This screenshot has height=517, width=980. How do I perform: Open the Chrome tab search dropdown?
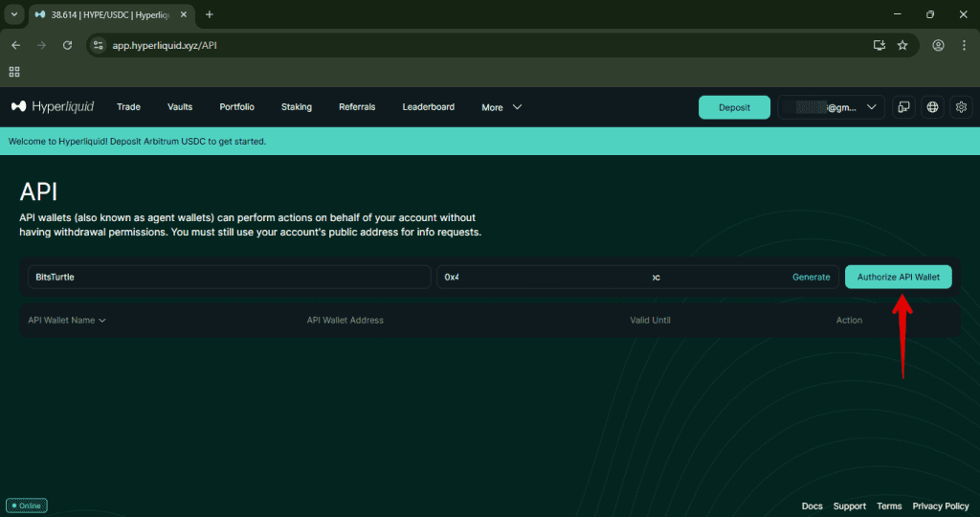[x=14, y=14]
